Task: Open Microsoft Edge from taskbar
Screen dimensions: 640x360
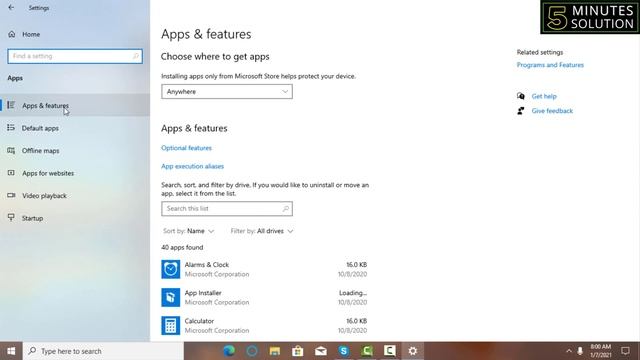Action: [x=229, y=351]
